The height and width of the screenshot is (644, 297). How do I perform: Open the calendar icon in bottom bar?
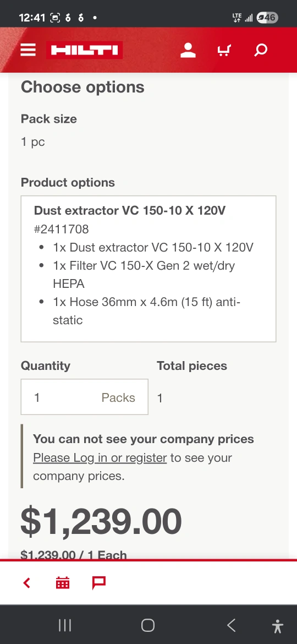tap(63, 583)
